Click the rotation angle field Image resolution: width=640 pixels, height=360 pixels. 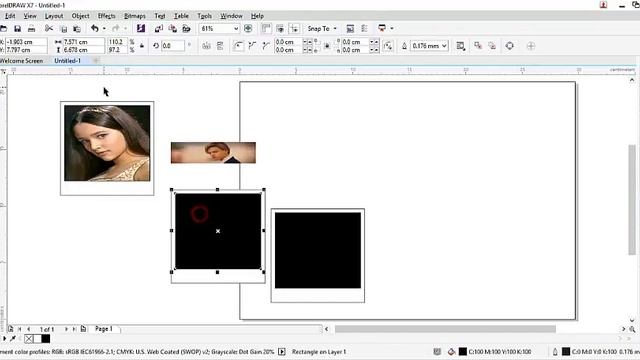pyautogui.click(x=173, y=46)
